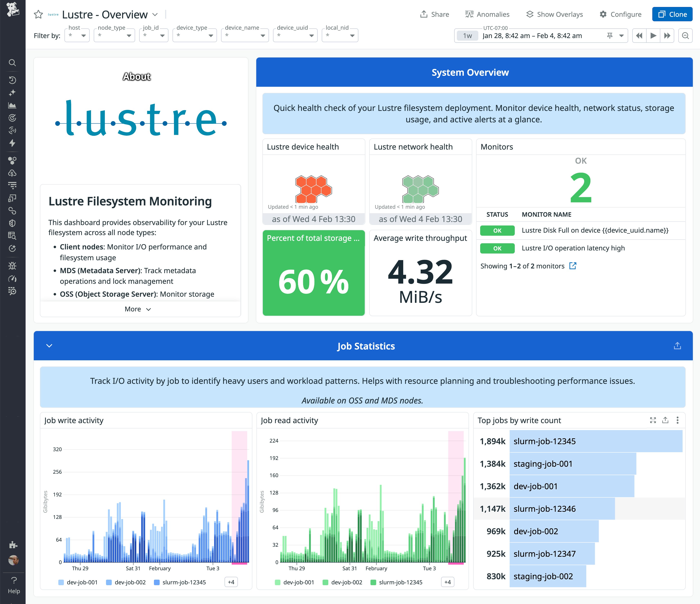Open the Metrics explorer from the sidebar
Image resolution: width=700 pixels, height=604 pixels.
click(12, 105)
